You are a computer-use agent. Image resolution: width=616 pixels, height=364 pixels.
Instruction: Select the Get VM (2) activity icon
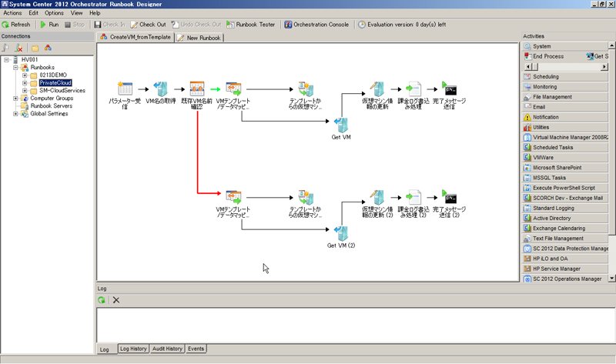pyautogui.click(x=341, y=233)
